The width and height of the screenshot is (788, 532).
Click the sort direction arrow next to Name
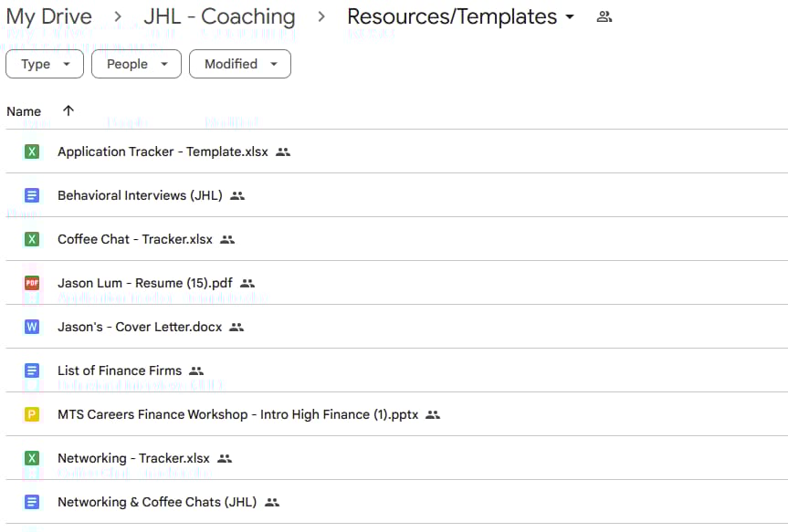coord(68,110)
